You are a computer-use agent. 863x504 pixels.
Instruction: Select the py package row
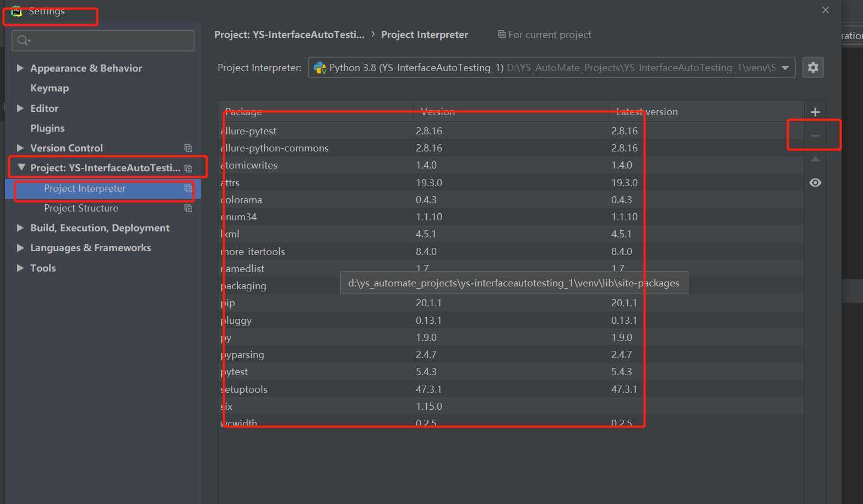point(511,338)
